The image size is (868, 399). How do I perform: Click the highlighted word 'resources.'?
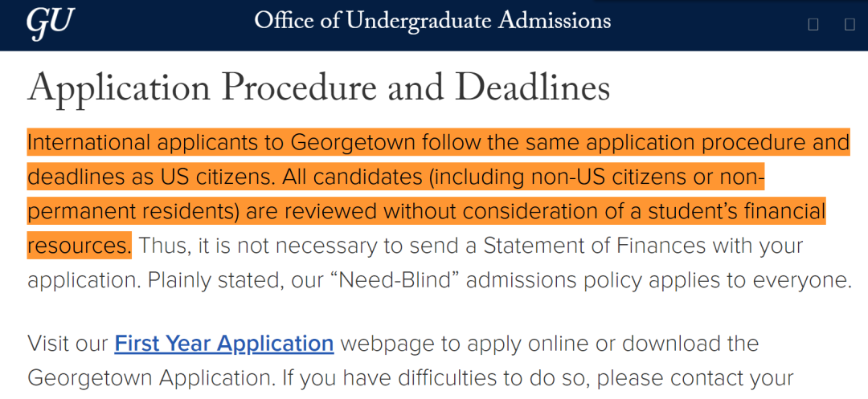80,246
